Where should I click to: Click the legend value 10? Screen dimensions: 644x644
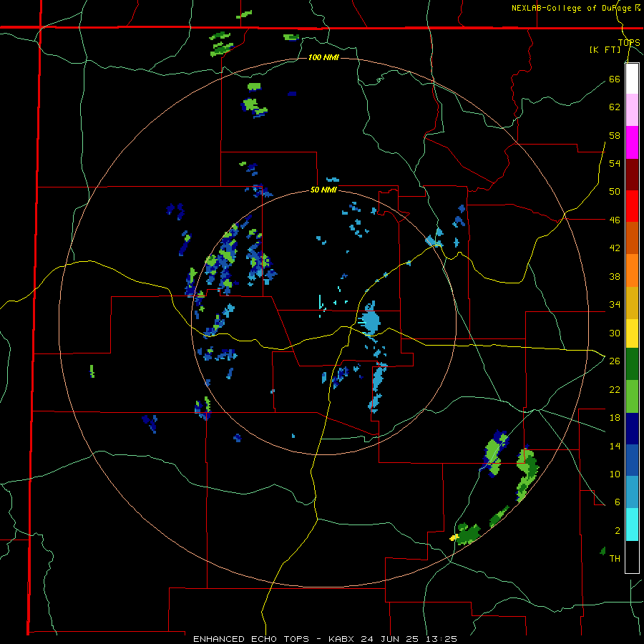(615, 474)
